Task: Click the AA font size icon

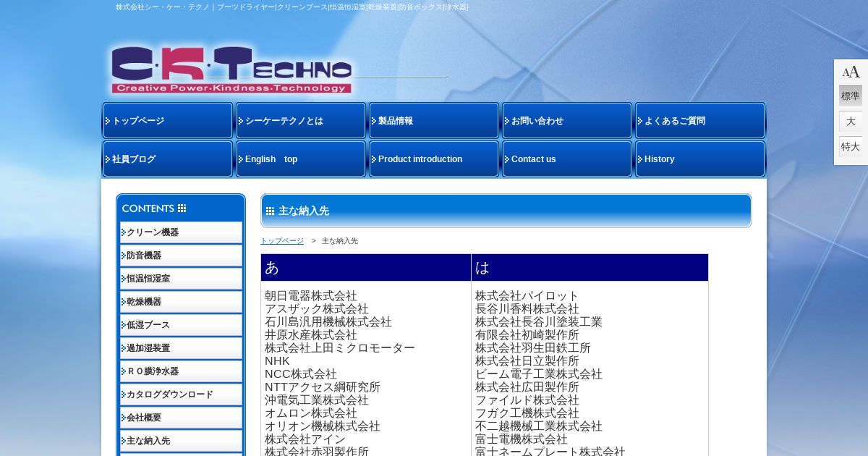Action: click(851, 72)
